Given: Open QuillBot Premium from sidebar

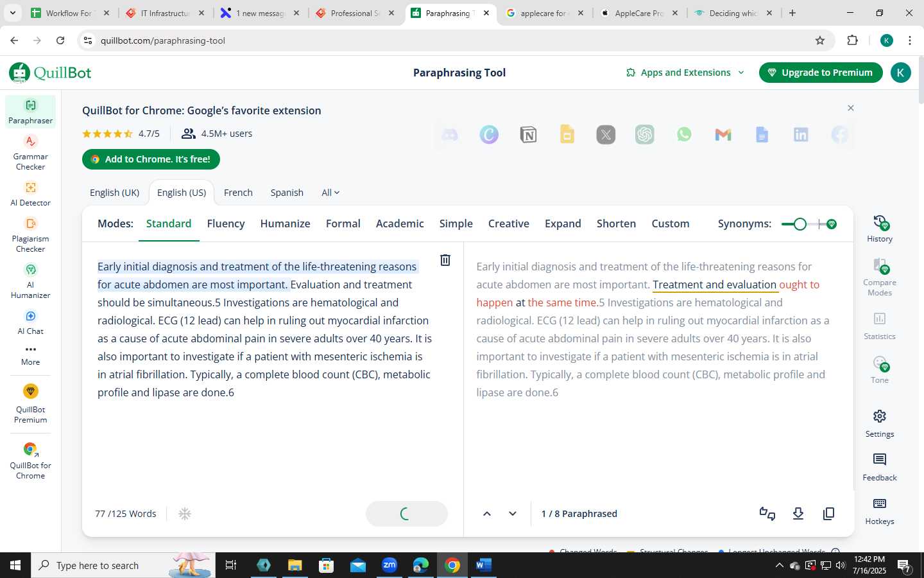Looking at the screenshot, I should (x=30, y=404).
